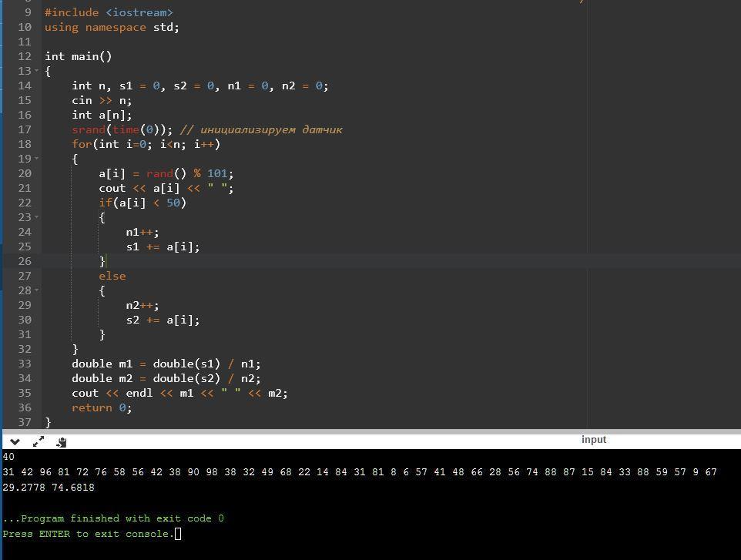Collapse the main function fold arrow at line 13
Viewport: 741px width, 560px height.
click(37, 71)
